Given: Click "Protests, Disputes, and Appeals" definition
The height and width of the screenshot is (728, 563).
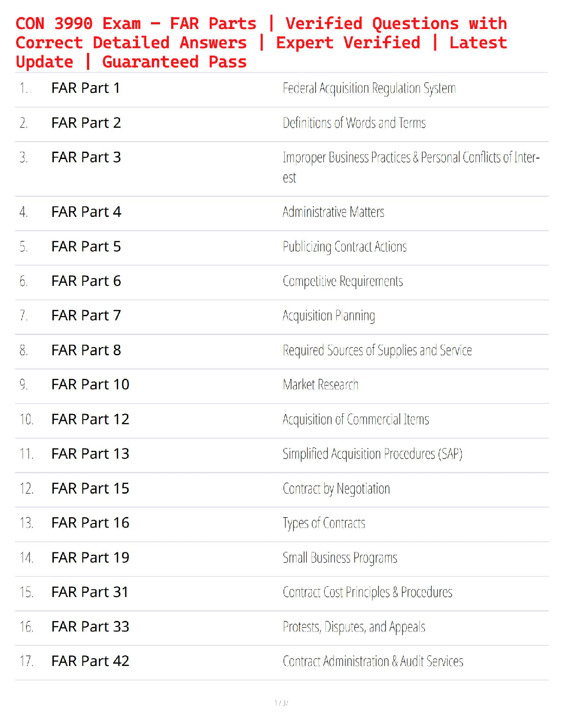Looking at the screenshot, I should click(354, 627).
